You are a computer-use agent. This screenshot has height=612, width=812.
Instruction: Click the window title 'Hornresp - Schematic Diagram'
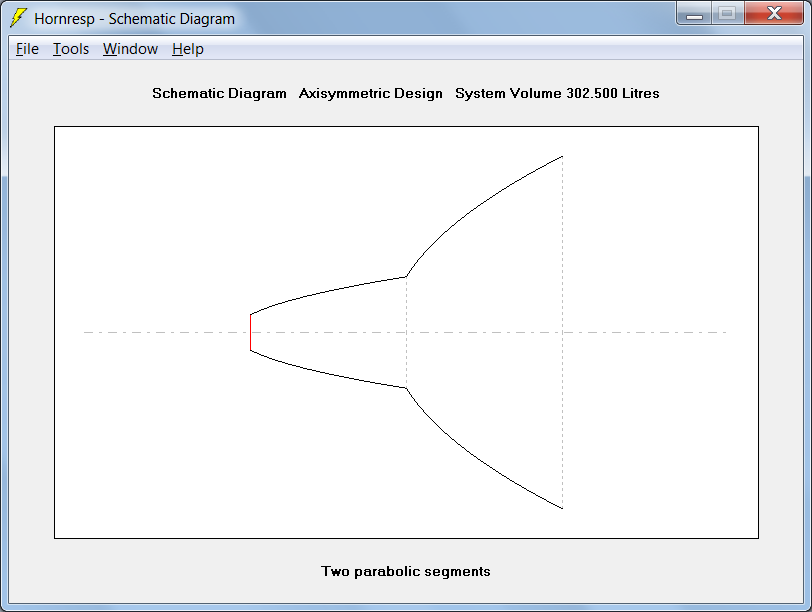tap(134, 19)
